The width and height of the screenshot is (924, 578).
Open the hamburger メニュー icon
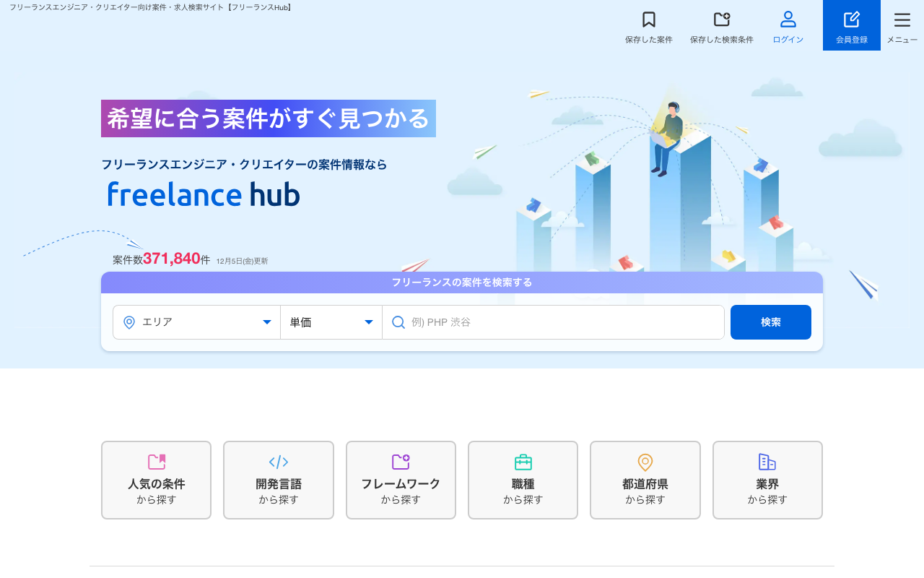(x=901, y=20)
